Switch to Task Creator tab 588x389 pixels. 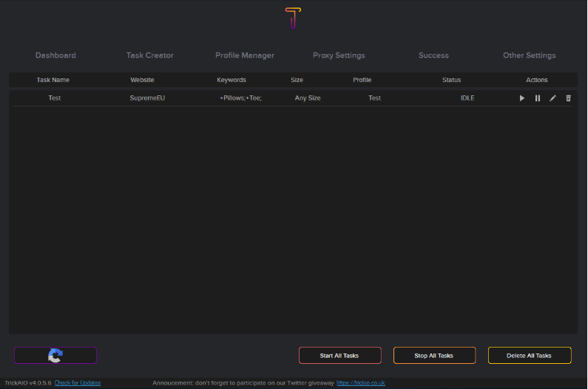(x=150, y=55)
